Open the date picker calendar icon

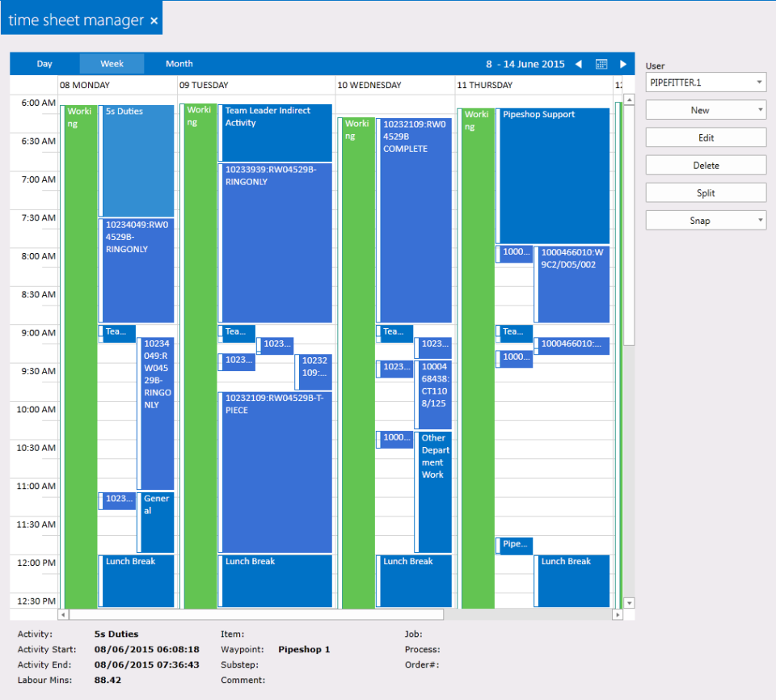tap(601, 63)
